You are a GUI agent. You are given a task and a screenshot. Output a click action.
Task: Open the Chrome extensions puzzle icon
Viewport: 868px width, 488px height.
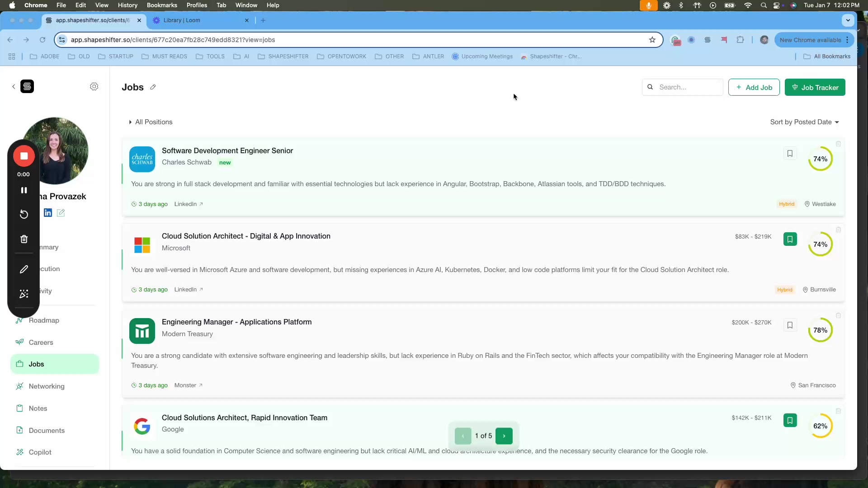pos(741,40)
